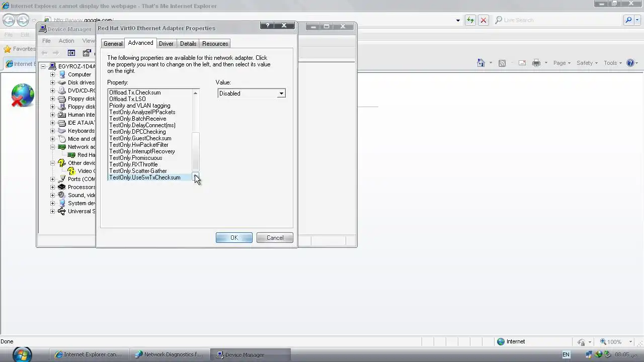Click the Disk drives icon
Screen dimensions: 644x362
coord(62,82)
